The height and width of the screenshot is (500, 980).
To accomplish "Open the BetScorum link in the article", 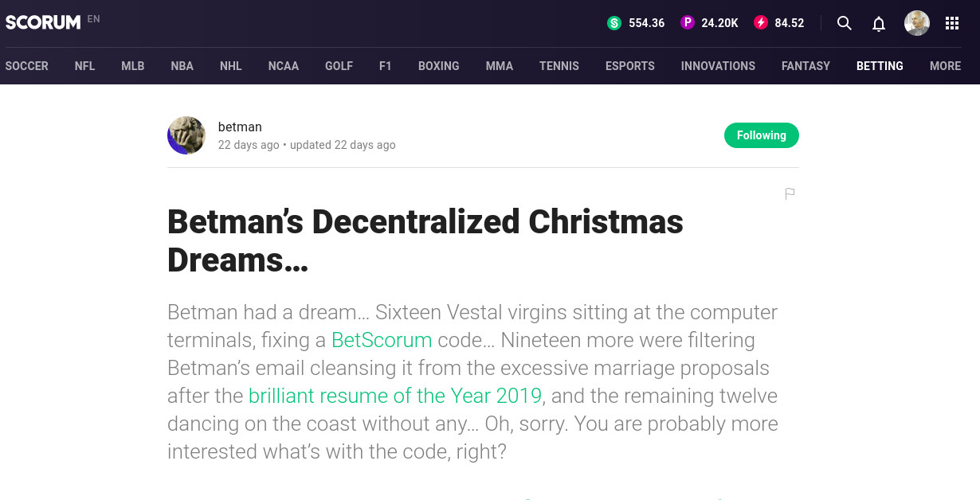I will (382, 340).
